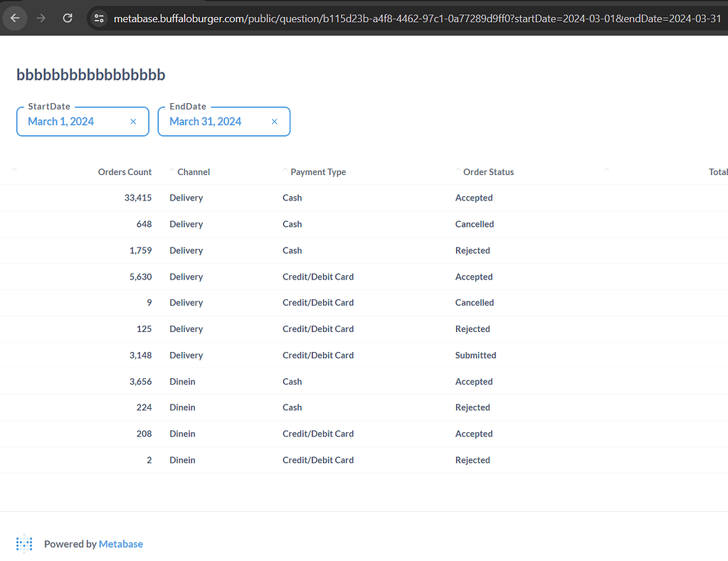Viewport: 728px width, 561px height.
Task: Sort the table by the Channel header
Action: [x=193, y=171]
